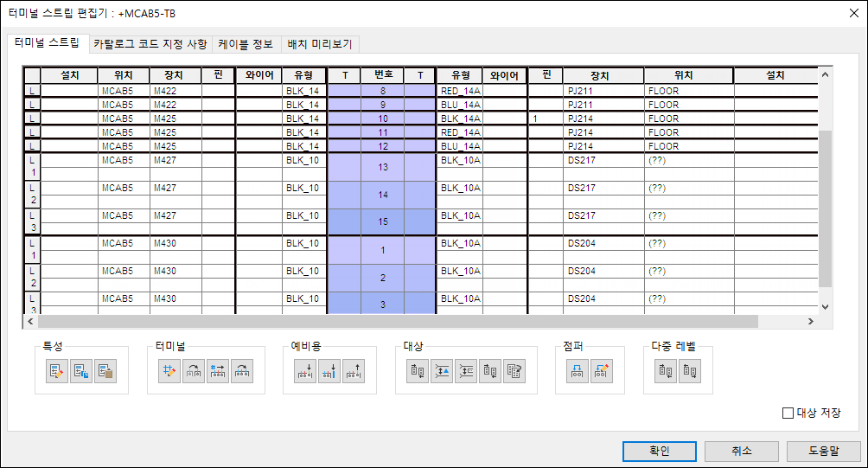Click Edit cable information icon, last in 대상 group
Viewport: 868px width, 468px height.
(x=514, y=371)
